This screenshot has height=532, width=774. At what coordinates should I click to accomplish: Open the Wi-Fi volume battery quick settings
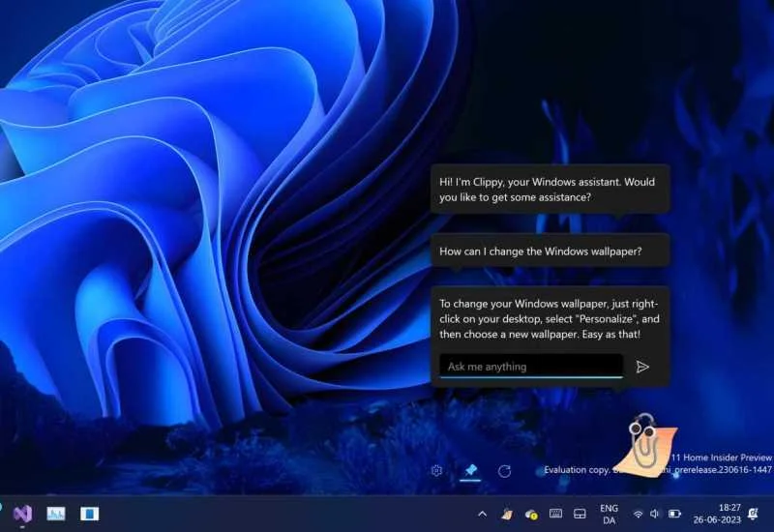(x=656, y=514)
